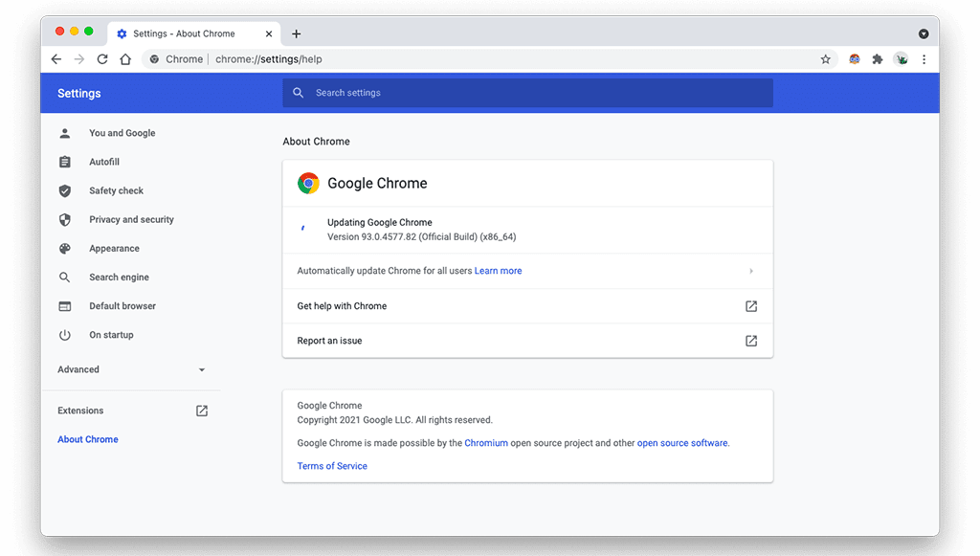Open a new tab with plus button
Viewport: 980px width, 556px height.
click(x=297, y=33)
